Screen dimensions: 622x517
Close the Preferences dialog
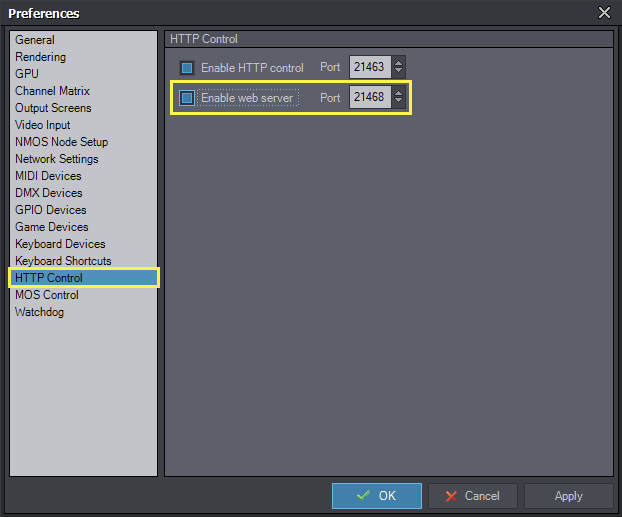point(604,13)
